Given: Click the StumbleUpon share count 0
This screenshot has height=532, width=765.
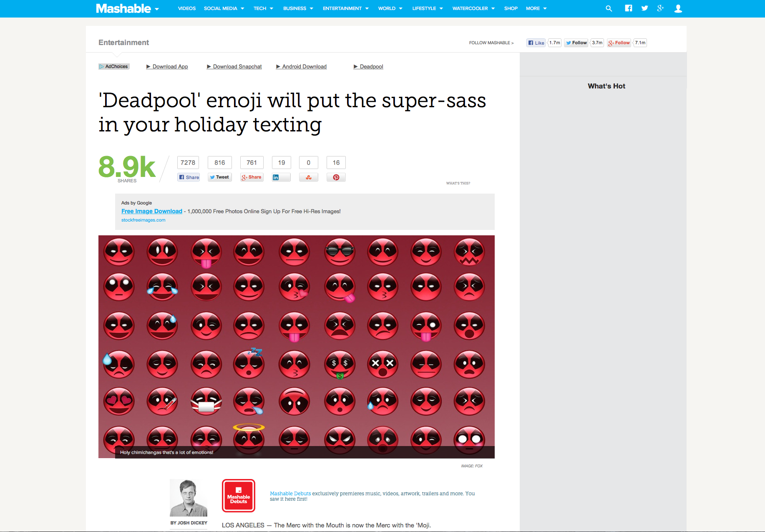Looking at the screenshot, I should (309, 163).
